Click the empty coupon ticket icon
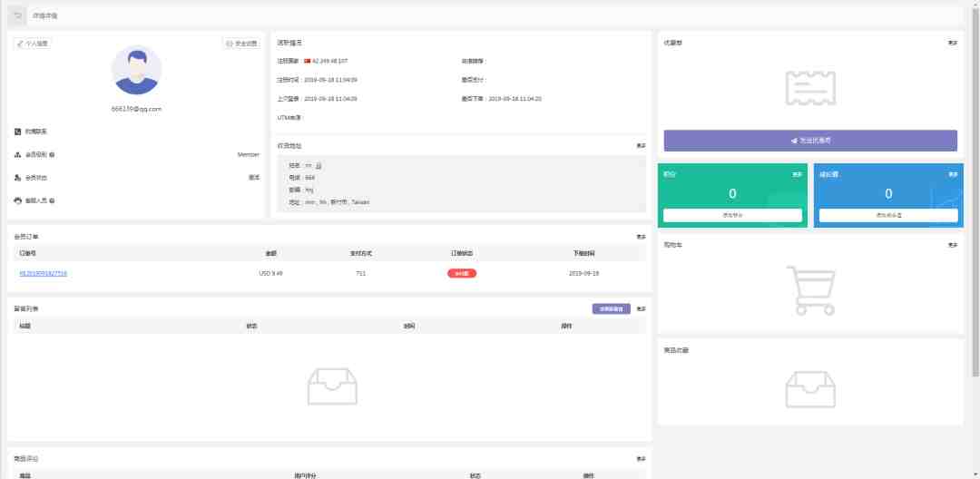Image resolution: width=980 pixels, height=479 pixels. tap(810, 87)
